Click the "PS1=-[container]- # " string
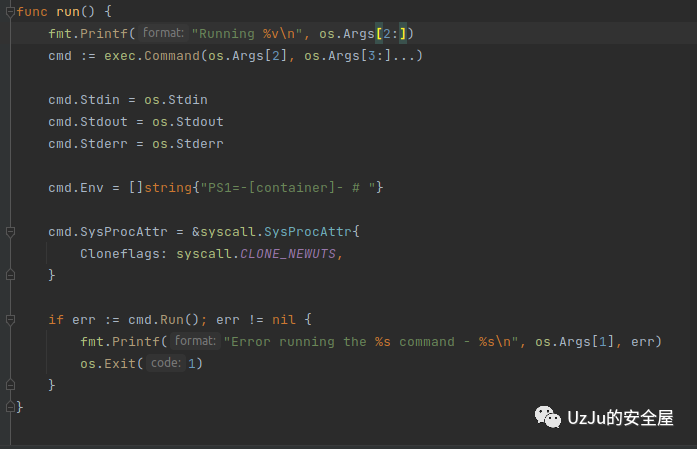This screenshot has width=697, height=449. [x=288, y=188]
